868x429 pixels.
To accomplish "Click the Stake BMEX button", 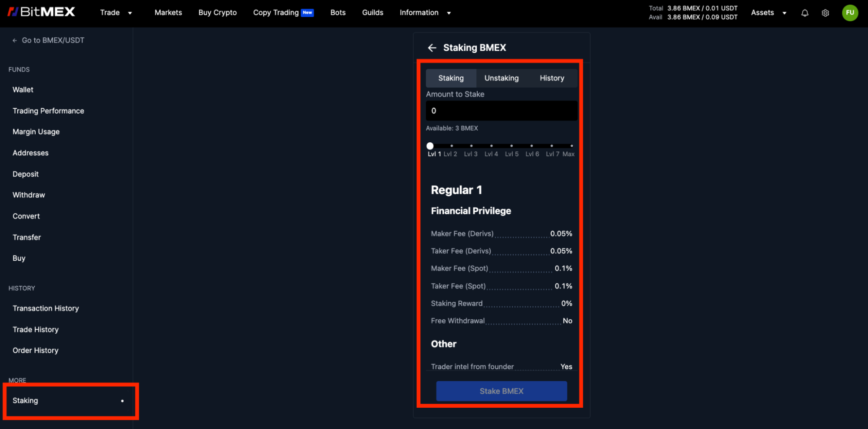I will pyautogui.click(x=502, y=391).
